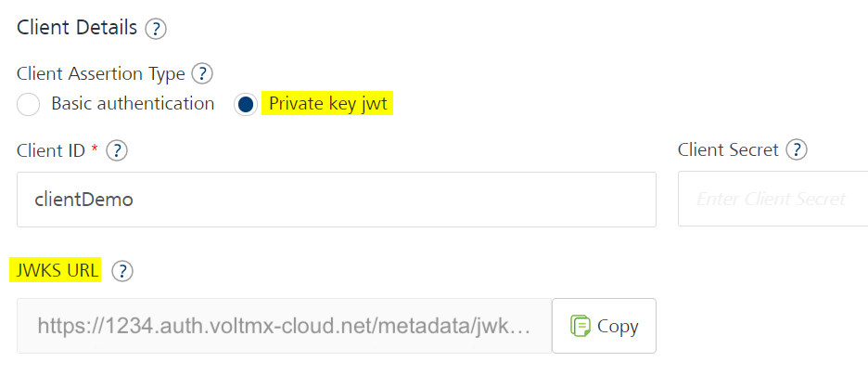
Task: Click the Client Assertion Type label
Action: (101, 73)
